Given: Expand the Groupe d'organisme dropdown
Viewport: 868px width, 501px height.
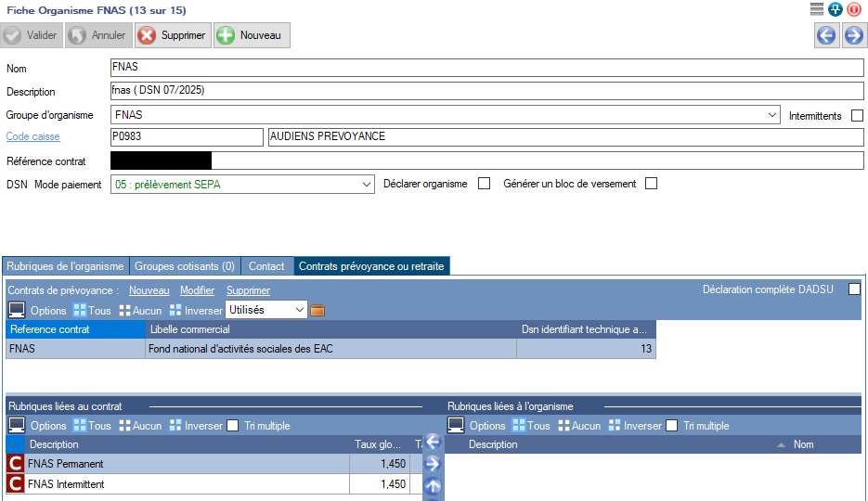Looking at the screenshot, I should pyautogui.click(x=772, y=116).
